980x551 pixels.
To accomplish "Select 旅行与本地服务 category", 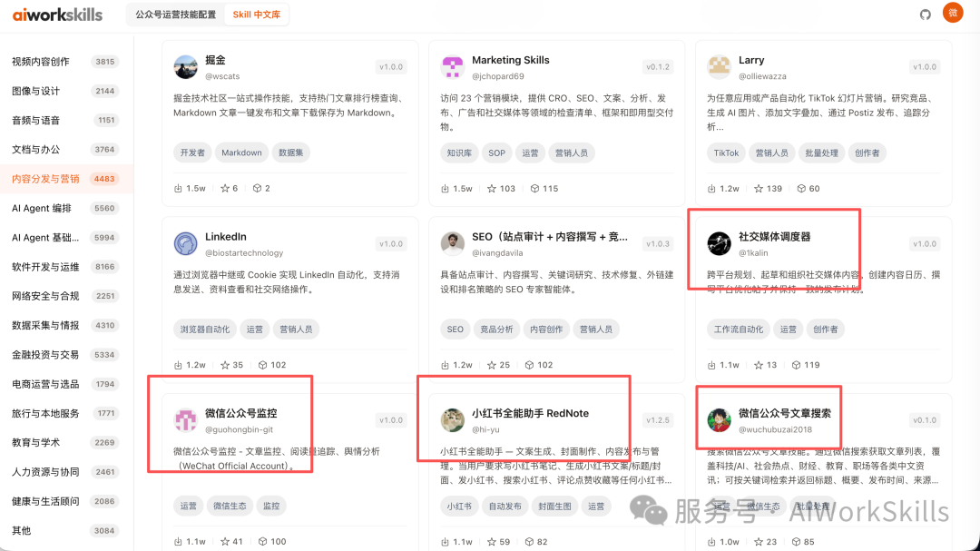I will 66,413.
